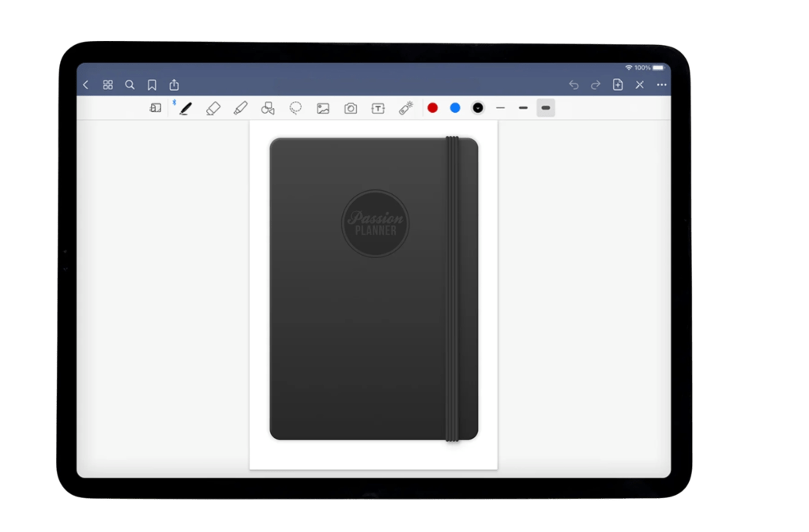The height and width of the screenshot is (532, 809).
Task: Select the Text box tool
Action: coord(378,108)
